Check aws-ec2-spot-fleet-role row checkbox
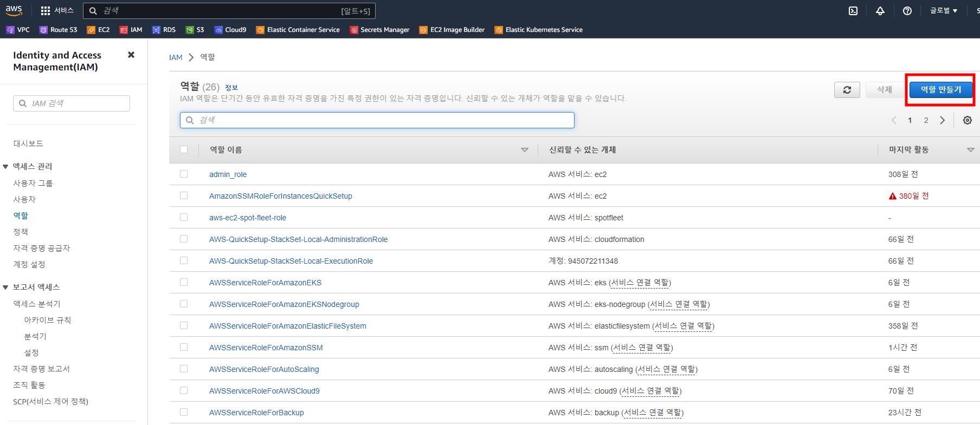The height and width of the screenshot is (425, 980). [x=184, y=217]
